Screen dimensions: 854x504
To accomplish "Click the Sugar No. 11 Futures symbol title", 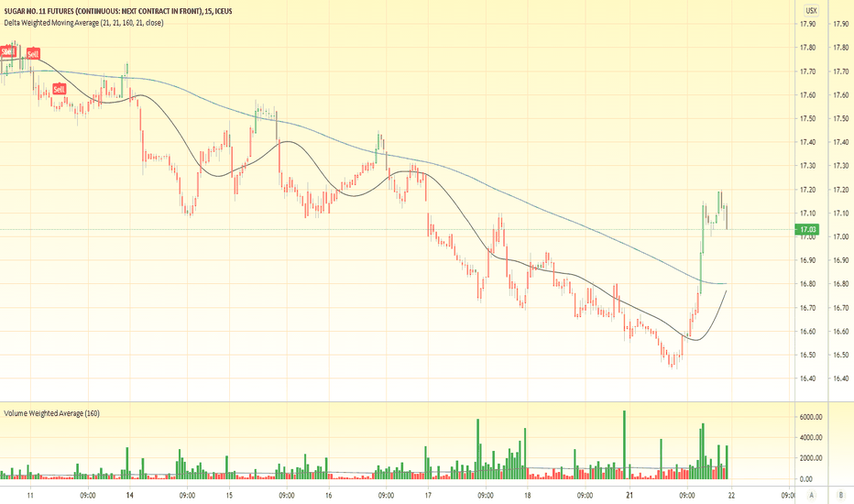I will 117,11.
